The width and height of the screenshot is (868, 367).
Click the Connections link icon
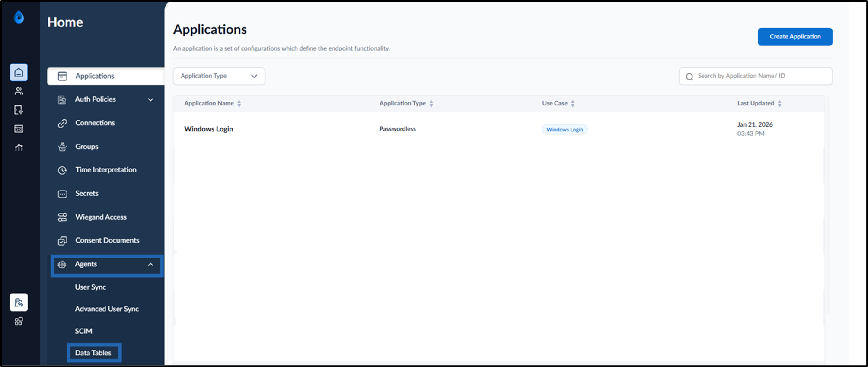coord(62,123)
